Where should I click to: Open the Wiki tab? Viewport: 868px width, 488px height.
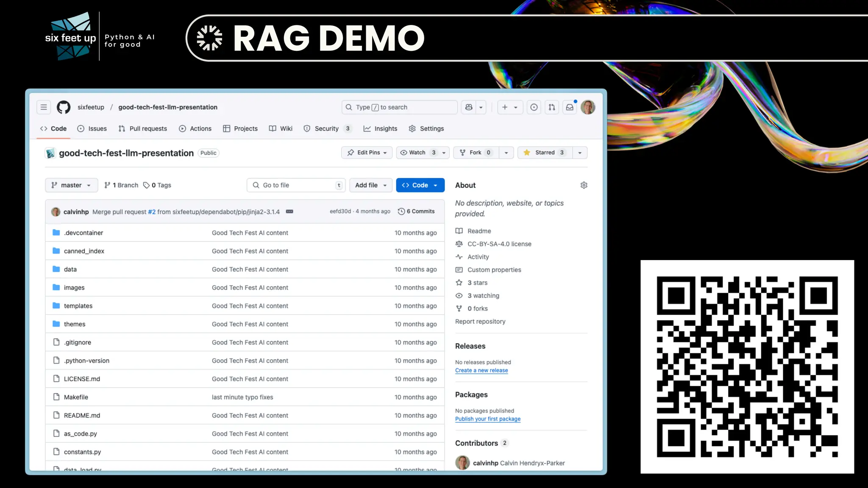click(x=281, y=128)
